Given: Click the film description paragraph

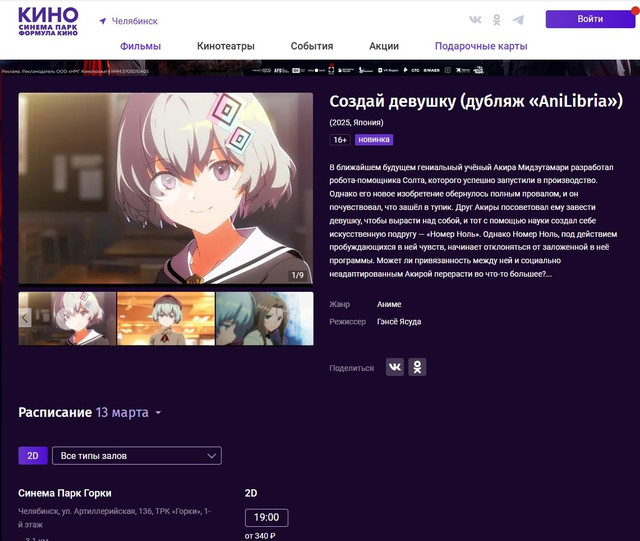Looking at the screenshot, I should (x=473, y=220).
